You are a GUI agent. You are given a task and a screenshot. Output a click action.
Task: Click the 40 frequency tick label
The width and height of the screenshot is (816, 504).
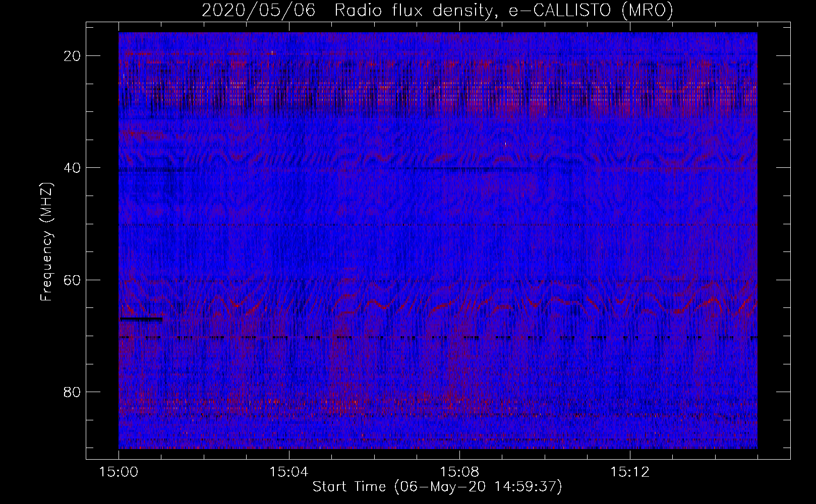pyautogui.click(x=73, y=168)
